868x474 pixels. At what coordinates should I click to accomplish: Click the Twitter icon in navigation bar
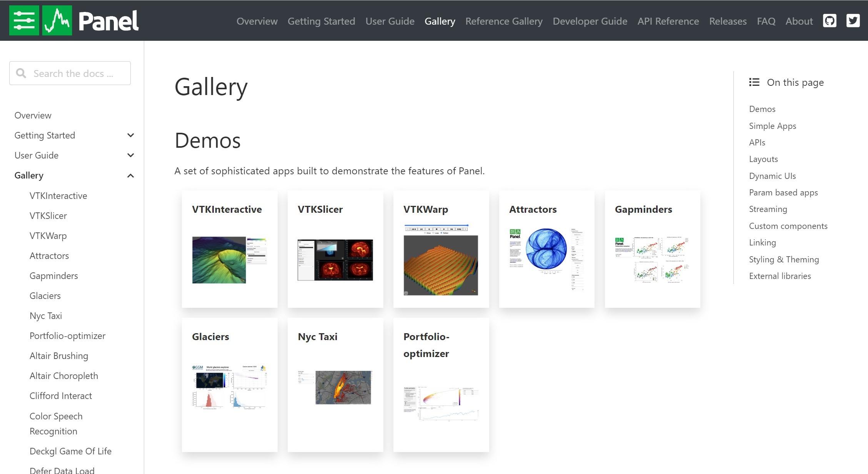tap(852, 20)
